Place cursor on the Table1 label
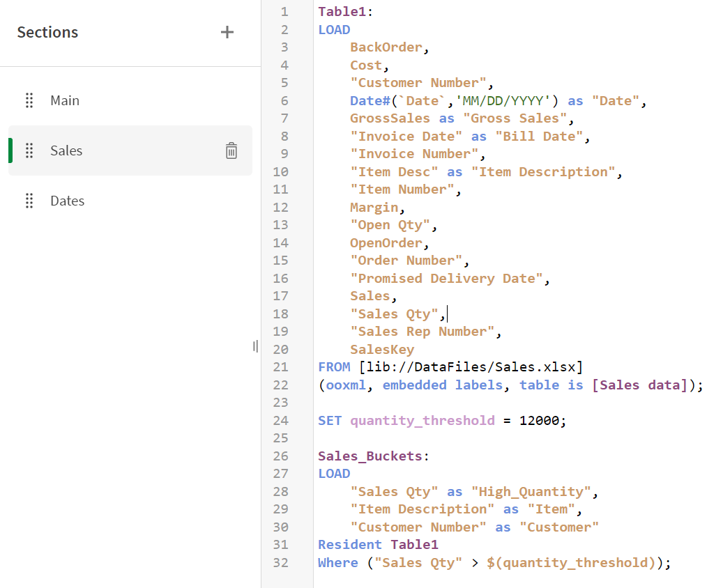The width and height of the screenshot is (723, 588). (x=345, y=12)
